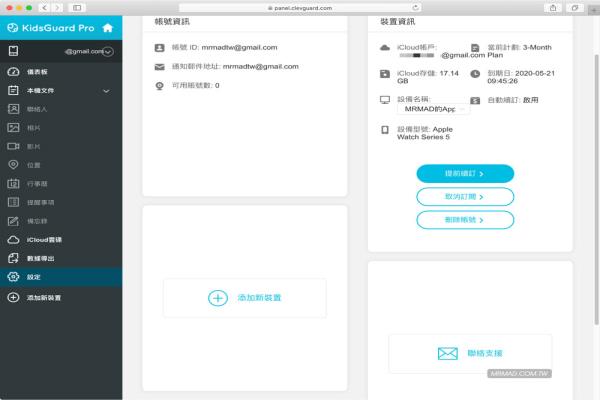This screenshot has height=400, width=600.
Task: Open the iCloud雲碟 cloud icon in sidebar
Action: (13, 240)
